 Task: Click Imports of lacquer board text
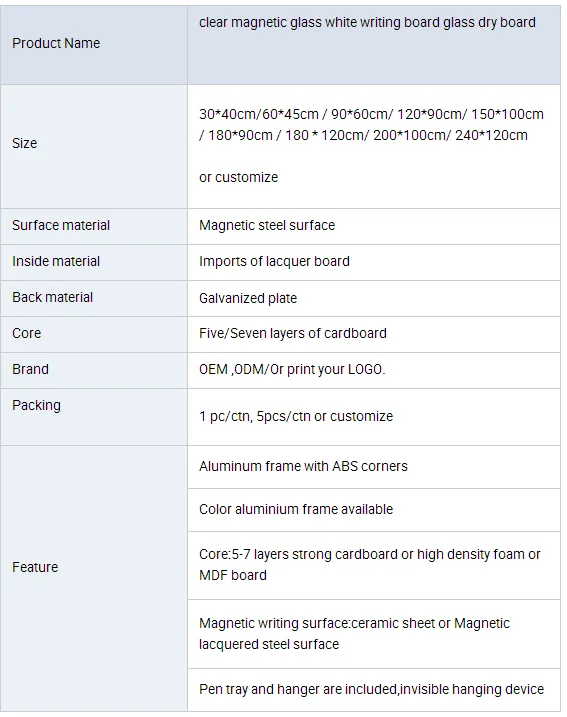click(x=274, y=261)
